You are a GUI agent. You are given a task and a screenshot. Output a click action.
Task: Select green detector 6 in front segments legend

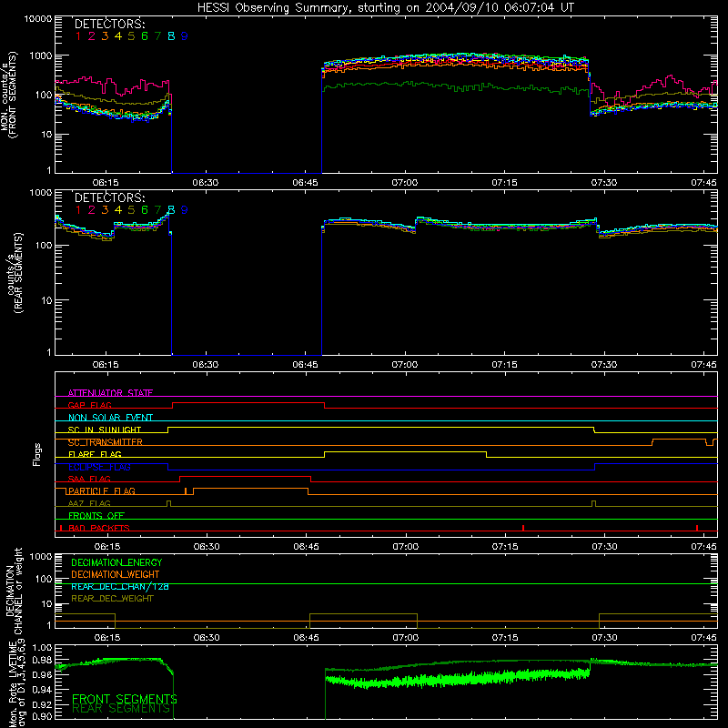(145, 36)
